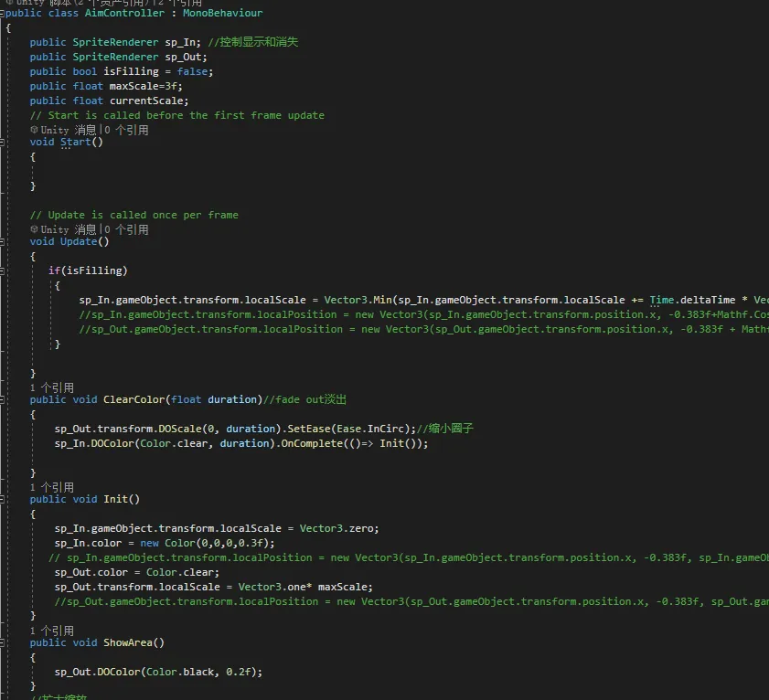Click Vector3.one in the maxScale line
769x700 pixels.
click(272, 588)
